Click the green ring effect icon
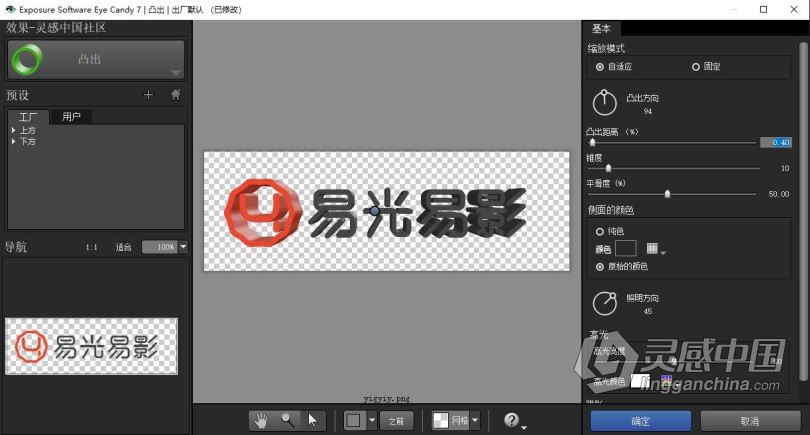The image size is (810, 435). (27, 59)
